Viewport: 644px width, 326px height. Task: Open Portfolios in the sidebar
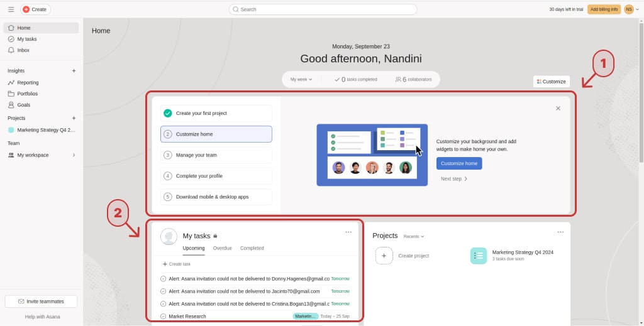point(41,94)
